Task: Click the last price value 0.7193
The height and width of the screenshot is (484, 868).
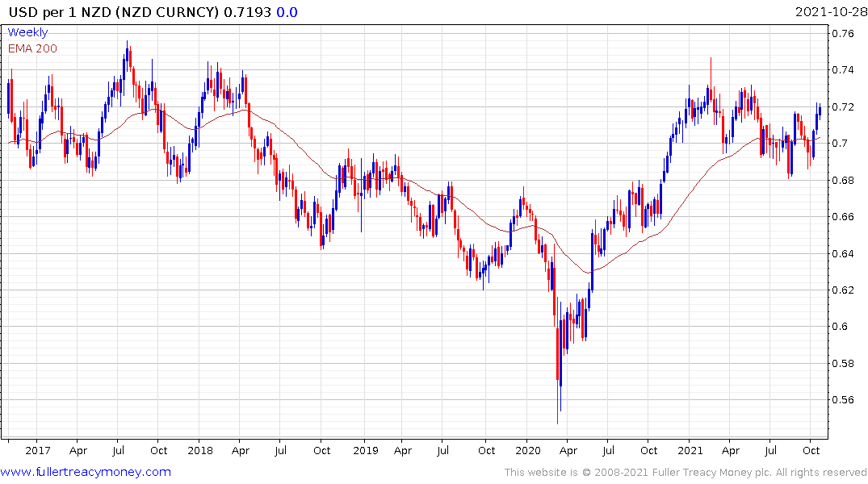Action: pos(247,12)
